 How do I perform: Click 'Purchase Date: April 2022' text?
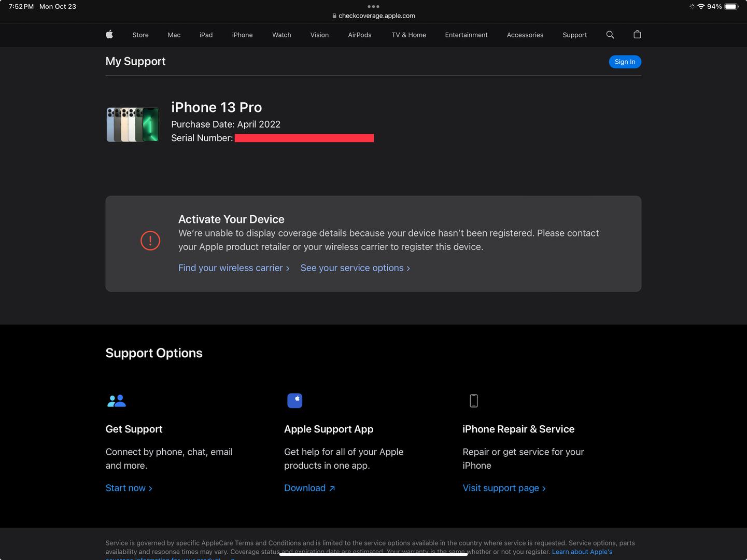pos(226,124)
